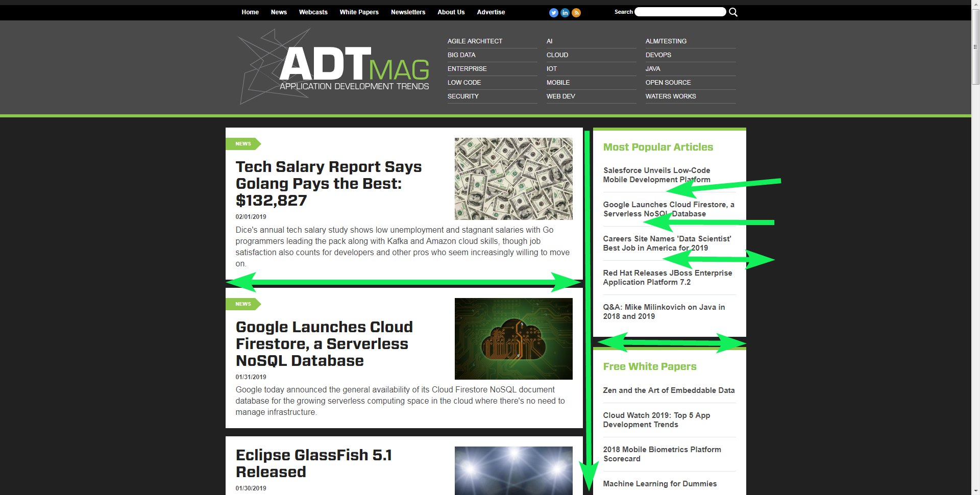980x495 pixels.
Task: Select the AI topic link
Action: pyautogui.click(x=549, y=41)
